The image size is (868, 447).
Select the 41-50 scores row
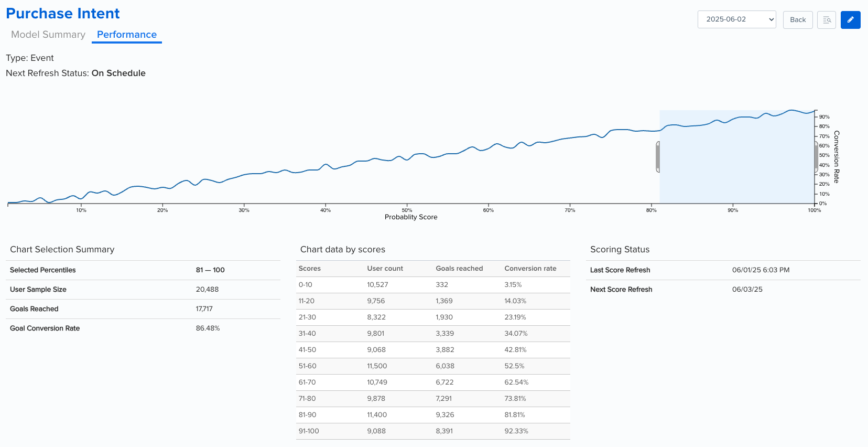pyautogui.click(x=433, y=350)
